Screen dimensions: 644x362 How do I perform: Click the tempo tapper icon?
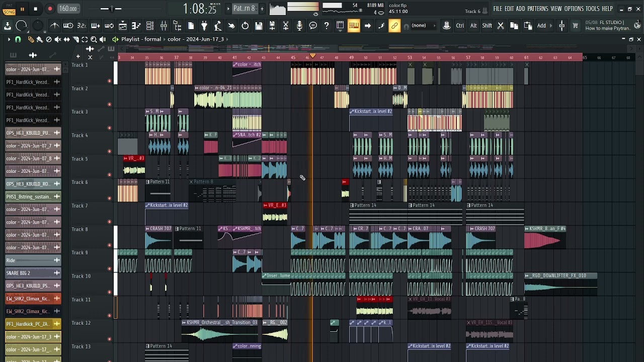[218, 26]
